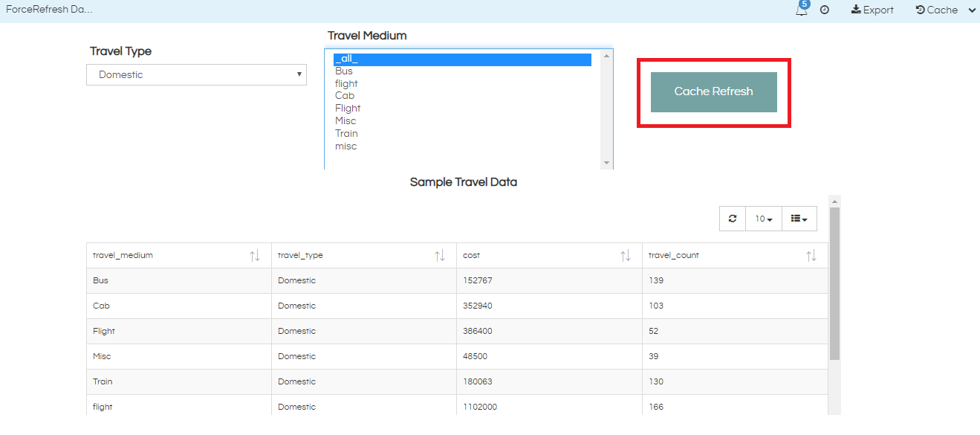Viewport: 980px width, 435px height.
Task: Click cost value 180063
Action: pyautogui.click(x=478, y=382)
